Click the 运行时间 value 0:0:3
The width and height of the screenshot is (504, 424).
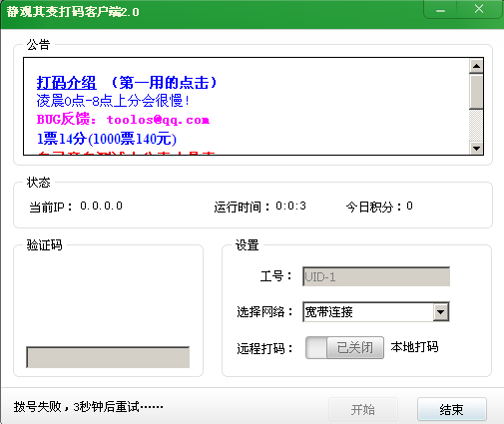pyautogui.click(x=290, y=207)
